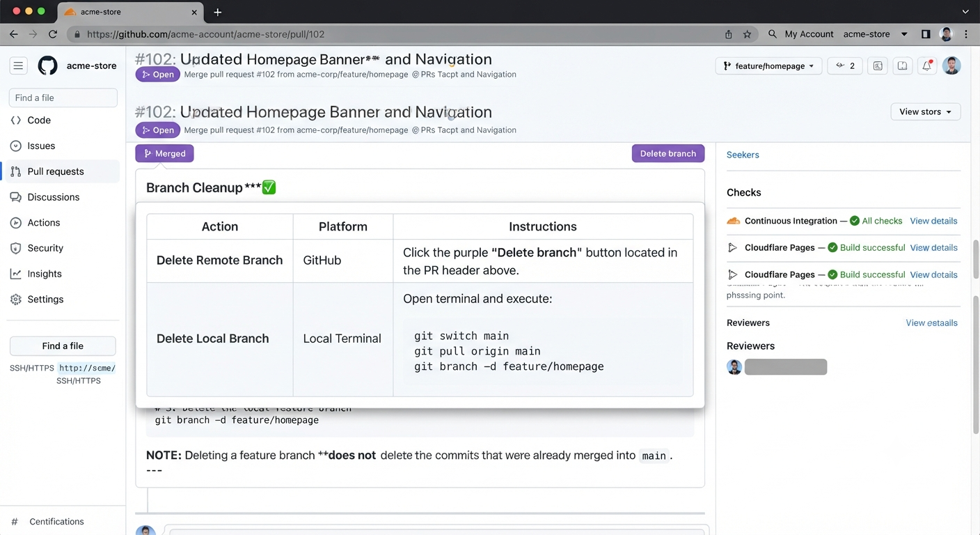Click the Find a file button
The height and width of the screenshot is (535, 980).
coord(63,346)
